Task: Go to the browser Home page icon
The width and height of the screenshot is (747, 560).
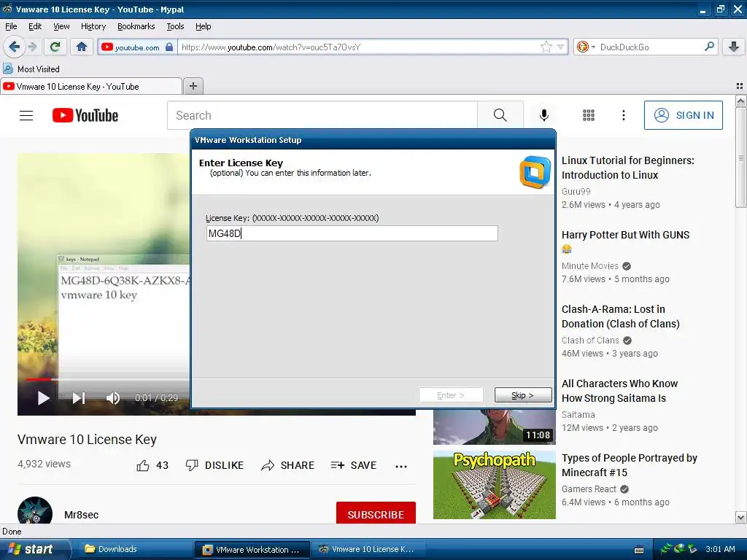Action: point(82,47)
